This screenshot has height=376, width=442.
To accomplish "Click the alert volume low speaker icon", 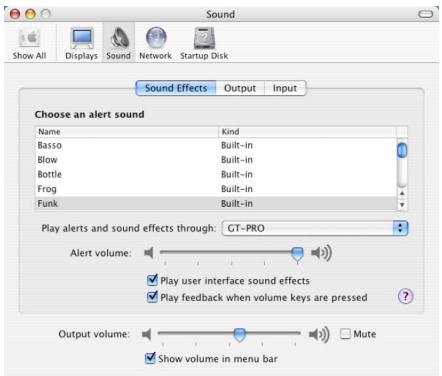I will click(149, 253).
